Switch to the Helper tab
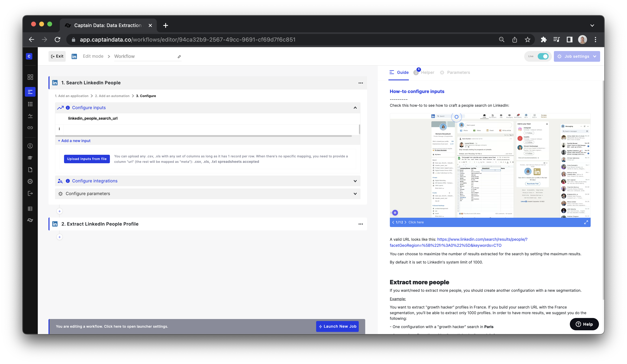Viewport: 627px width, 364px height. (x=424, y=73)
